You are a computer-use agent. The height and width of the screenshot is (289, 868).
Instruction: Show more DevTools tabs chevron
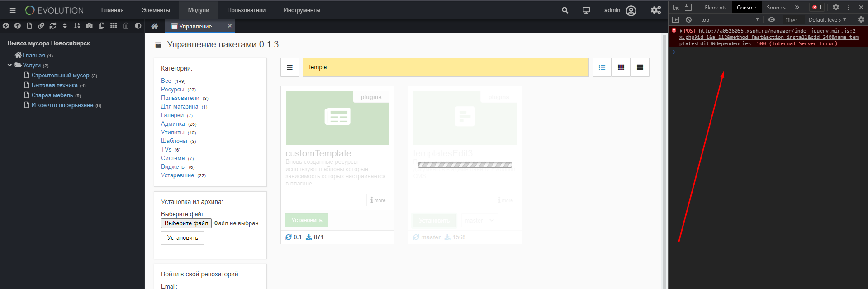pos(797,7)
